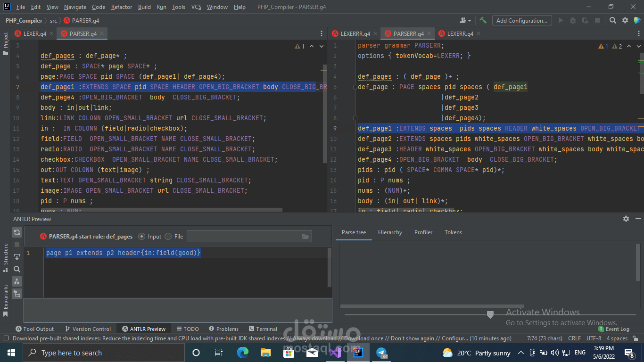Switch to the Hierarchy tab

coord(390,232)
